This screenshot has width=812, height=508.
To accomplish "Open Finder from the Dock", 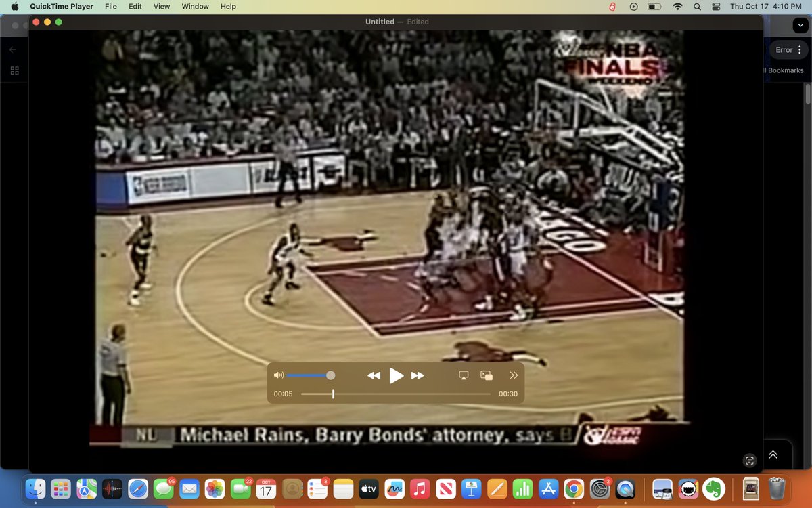I will coord(35,488).
